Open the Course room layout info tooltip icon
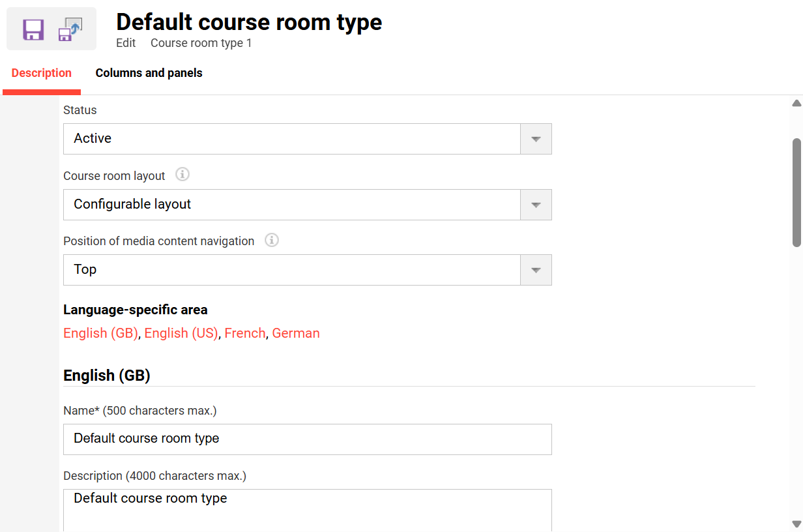 click(x=182, y=174)
